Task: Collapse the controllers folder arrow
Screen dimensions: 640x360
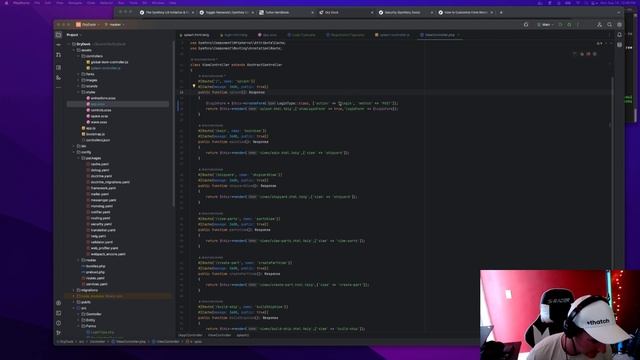Action: click(x=78, y=56)
